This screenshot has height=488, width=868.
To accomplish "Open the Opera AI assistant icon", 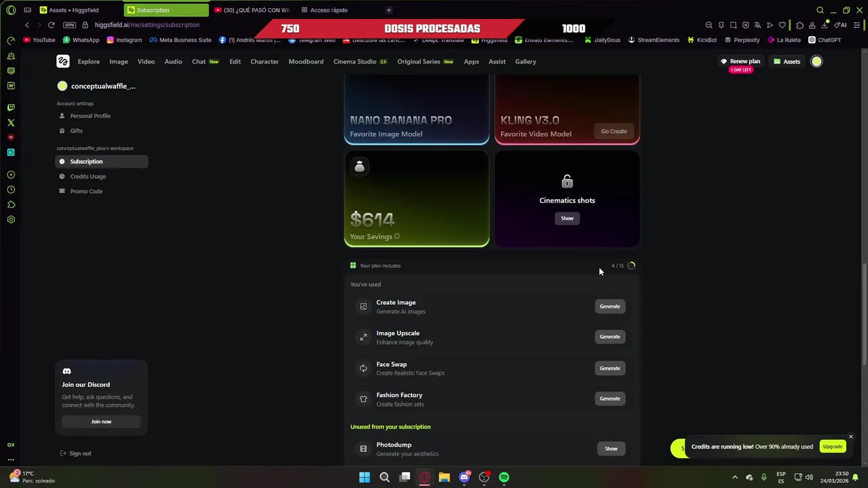I will click(841, 25).
